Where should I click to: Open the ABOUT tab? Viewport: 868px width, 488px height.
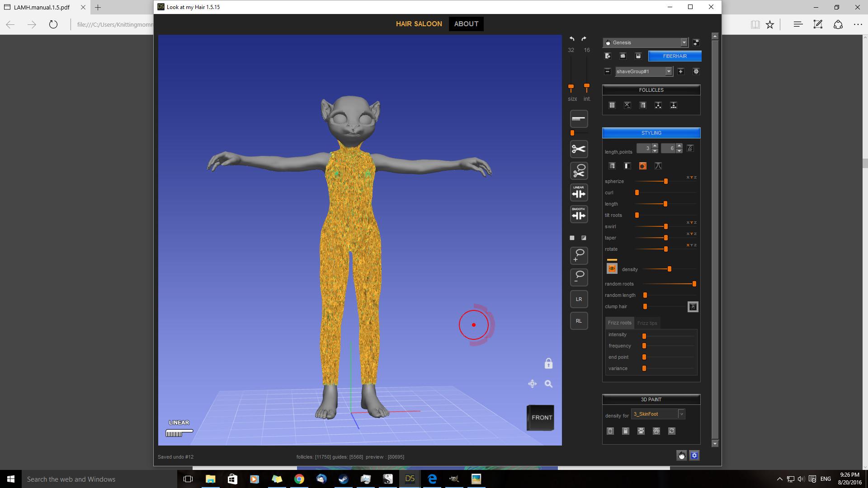tap(466, 24)
